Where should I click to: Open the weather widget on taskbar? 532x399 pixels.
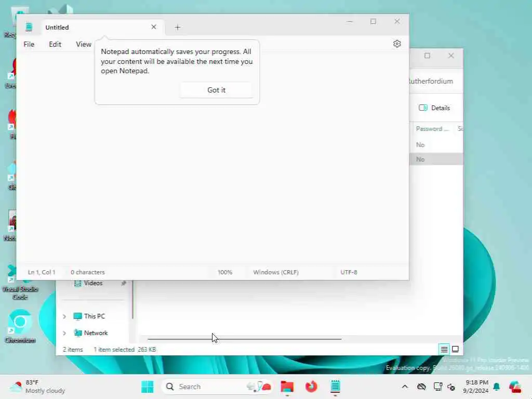[x=37, y=387]
